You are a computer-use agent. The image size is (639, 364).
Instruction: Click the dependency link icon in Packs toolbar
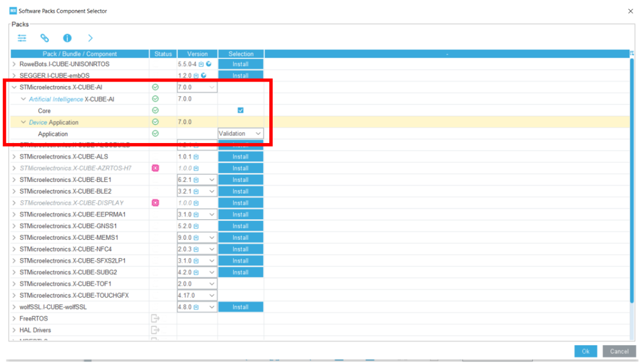[44, 38]
